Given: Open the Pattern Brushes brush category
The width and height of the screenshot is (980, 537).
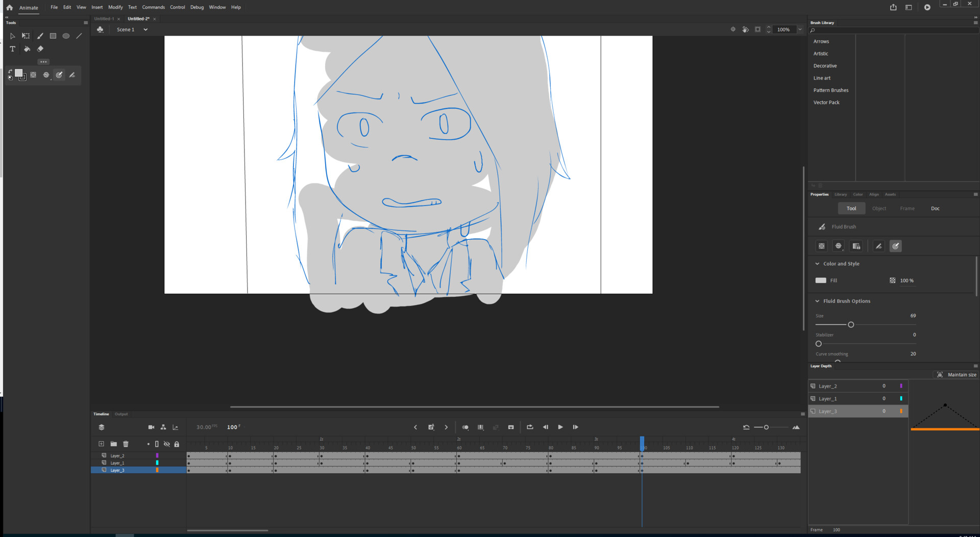Looking at the screenshot, I should click(x=831, y=90).
